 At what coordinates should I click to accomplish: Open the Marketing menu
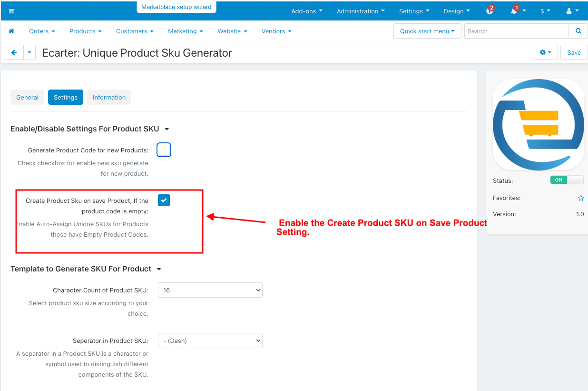pyautogui.click(x=186, y=31)
